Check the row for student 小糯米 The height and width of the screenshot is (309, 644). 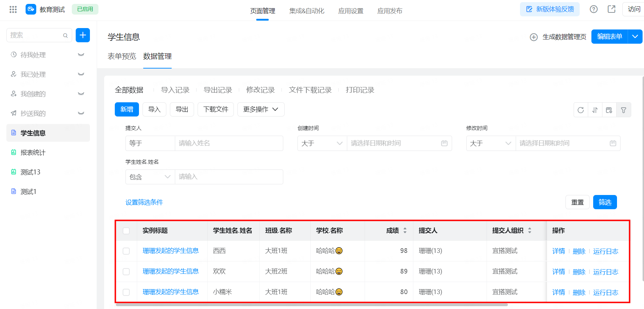tap(126, 292)
